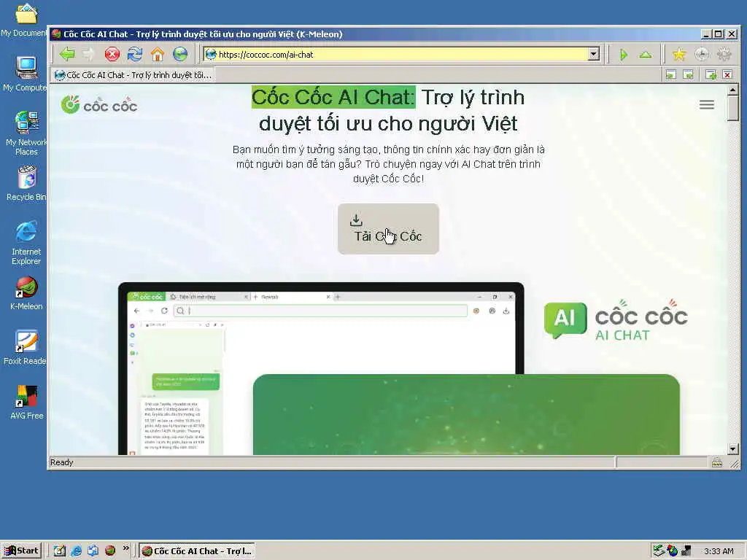
Task: Click the highlighted Cốc Cốc AI Chat heading
Action: click(x=333, y=97)
